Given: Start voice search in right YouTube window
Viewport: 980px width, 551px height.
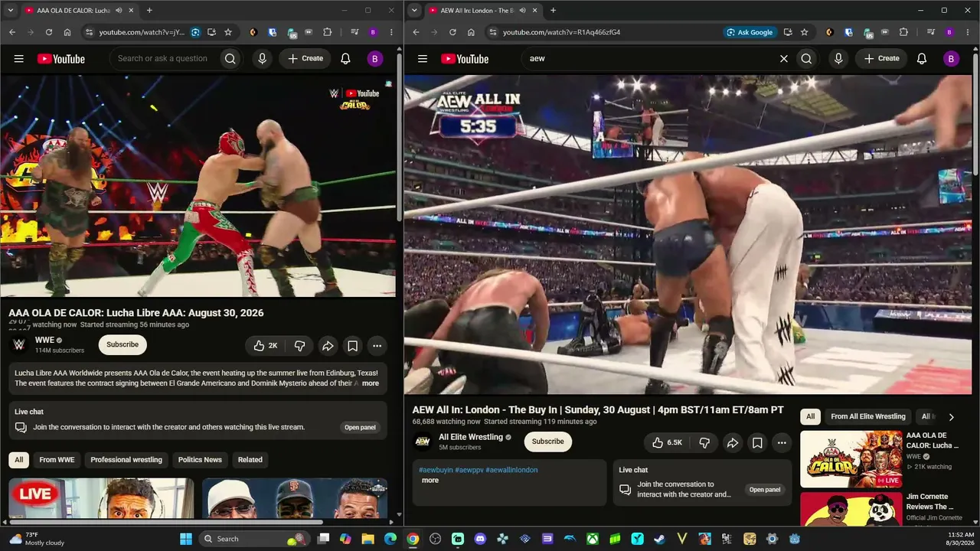Looking at the screenshot, I should (839, 59).
